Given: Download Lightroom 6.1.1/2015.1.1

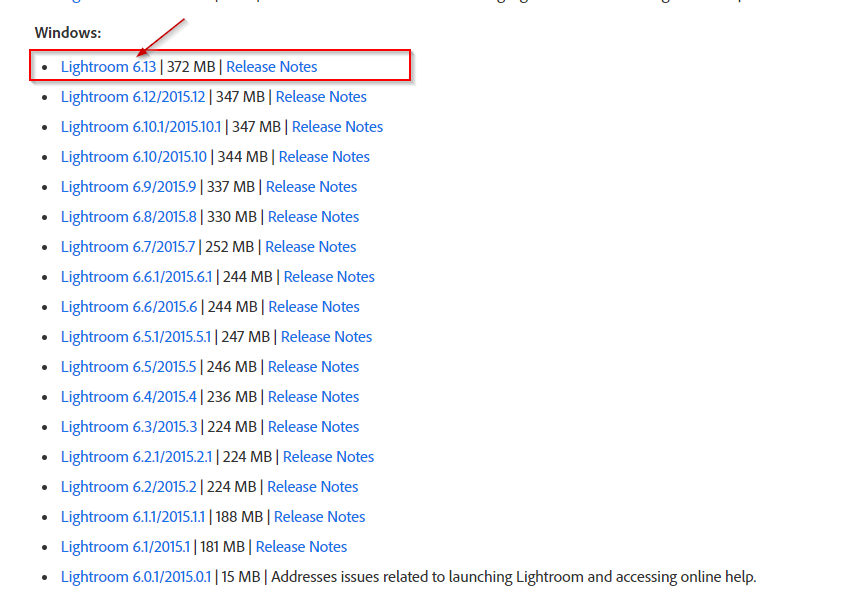Looking at the screenshot, I should point(132,517).
